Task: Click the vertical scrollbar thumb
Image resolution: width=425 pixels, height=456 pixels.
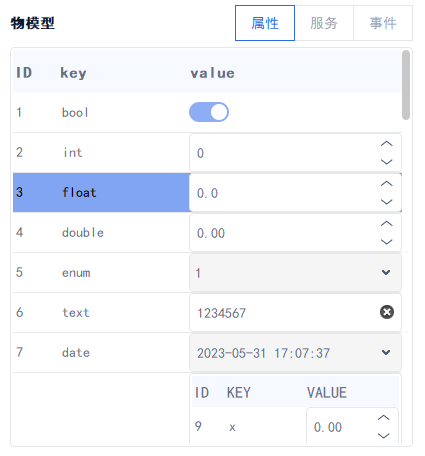Action: 406,85
